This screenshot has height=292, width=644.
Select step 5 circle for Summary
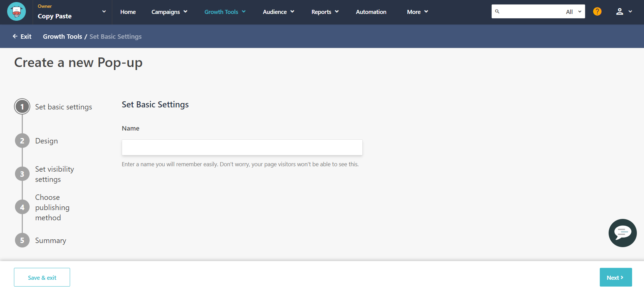click(22, 240)
